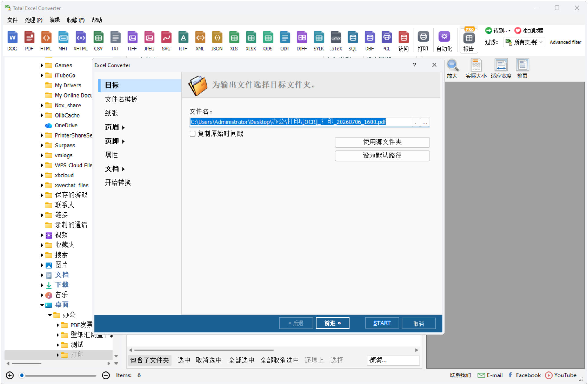Open the 打印 print tool
The image size is (588, 385).
(x=423, y=41)
